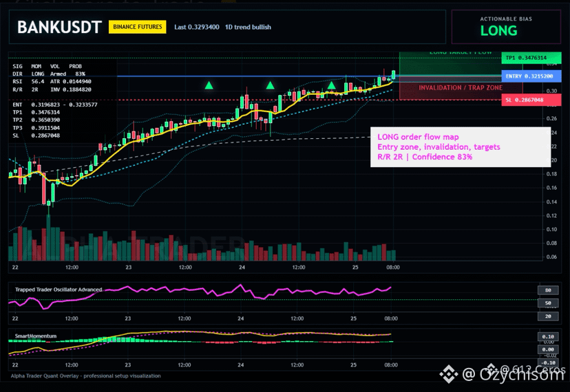570x392 pixels.
Task: Select the BANKUSDT symbol title
Action: pyautogui.click(x=59, y=28)
